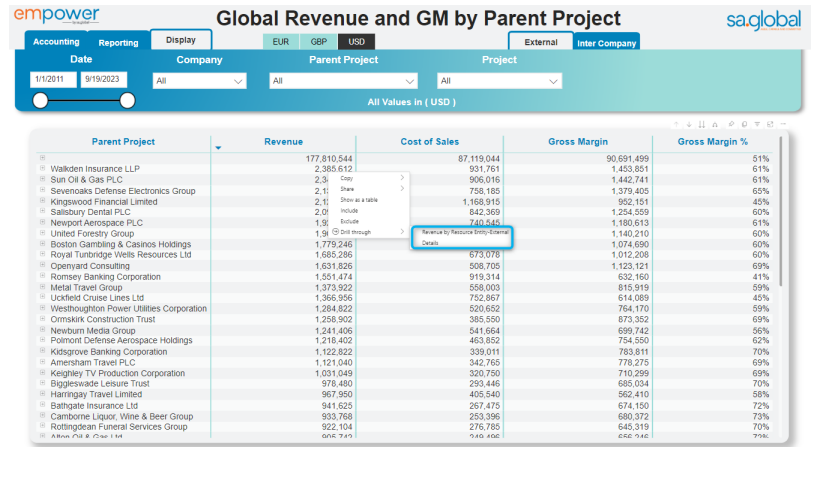Sort by Parent Project column header
This screenshot has height=500, width=829.
coord(123,142)
